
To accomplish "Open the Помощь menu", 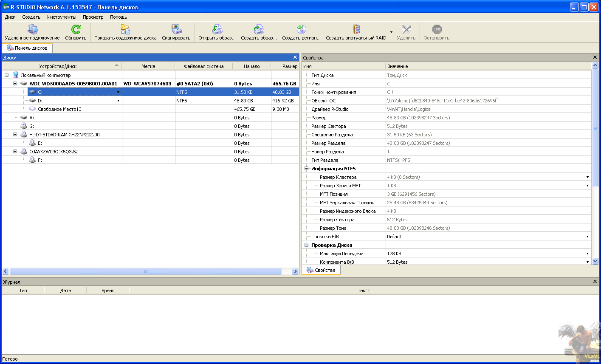I will (119, 17).
